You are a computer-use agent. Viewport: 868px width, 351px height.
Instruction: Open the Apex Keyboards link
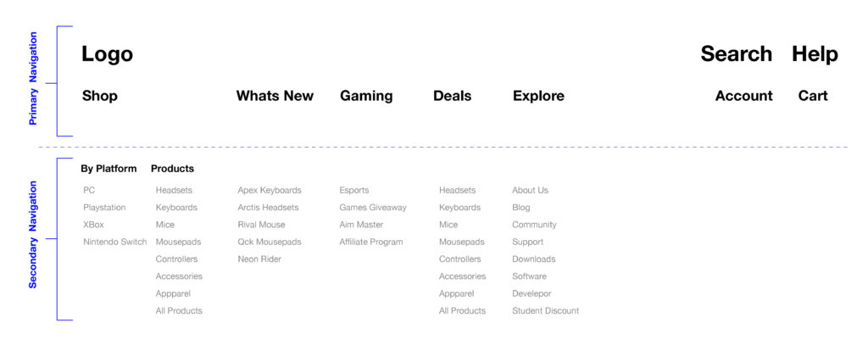click(x=269, y=191)
